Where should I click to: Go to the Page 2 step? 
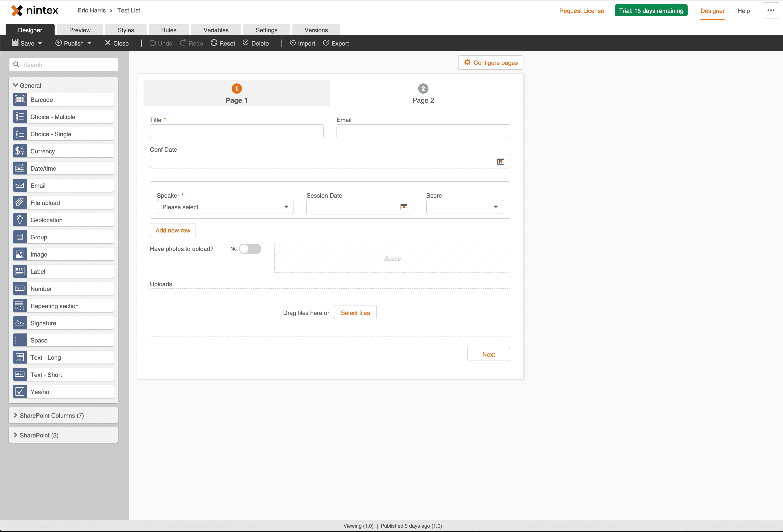[423, 93]
